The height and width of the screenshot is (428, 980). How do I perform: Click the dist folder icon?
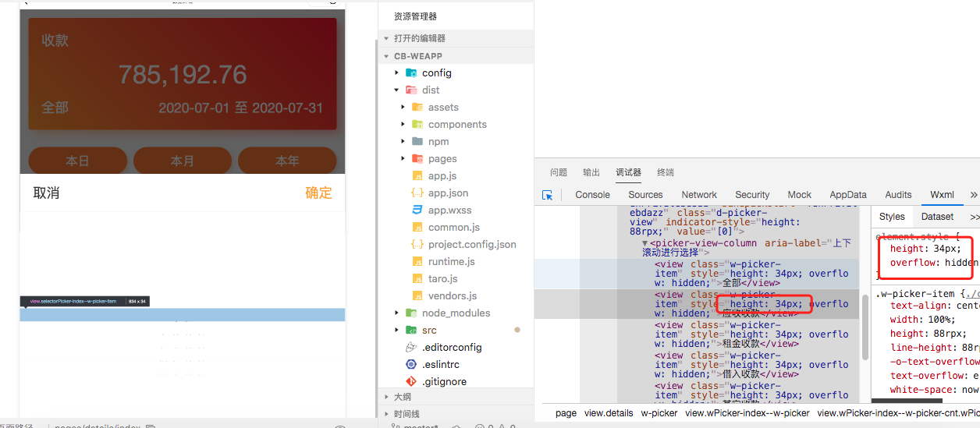click(x=411, y=90)
